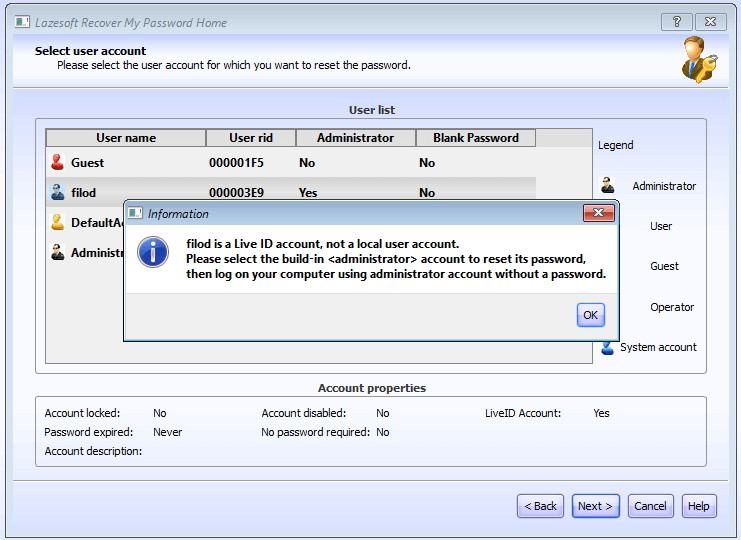The height and width of the screenshot is (540, 741).
Task: Select the Guest user icon in list
Action: pyautogui.click(x=57, y=162)
